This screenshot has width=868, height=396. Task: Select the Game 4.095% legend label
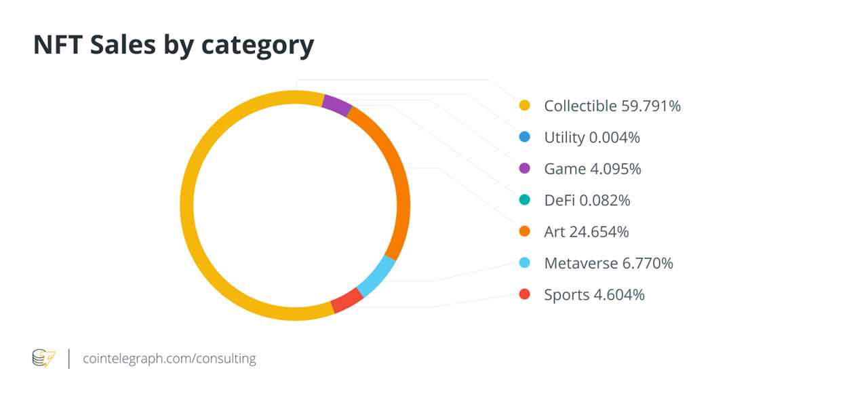pos(593,169)
